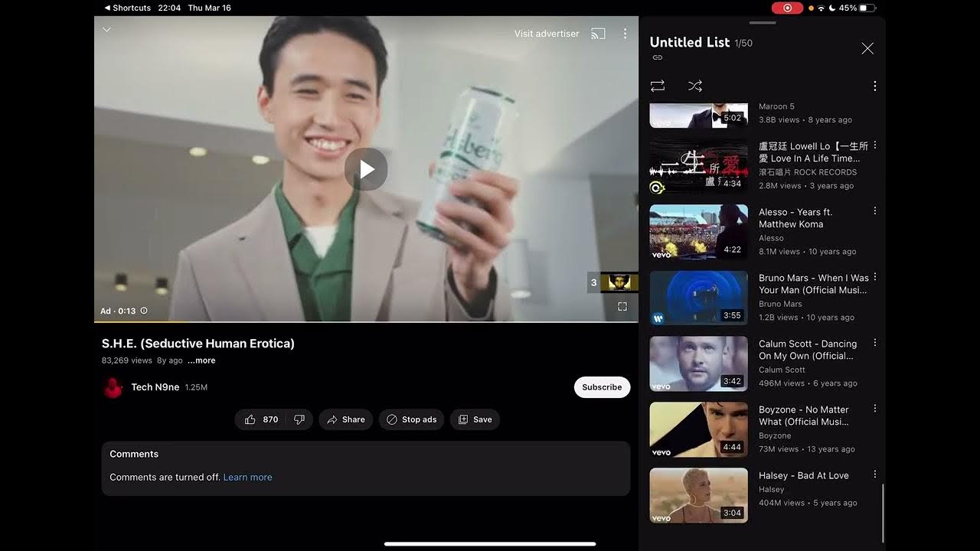Click the Wi-Fi status icon
This screenshot has width=980, height=551.
[x=822, y=8]
